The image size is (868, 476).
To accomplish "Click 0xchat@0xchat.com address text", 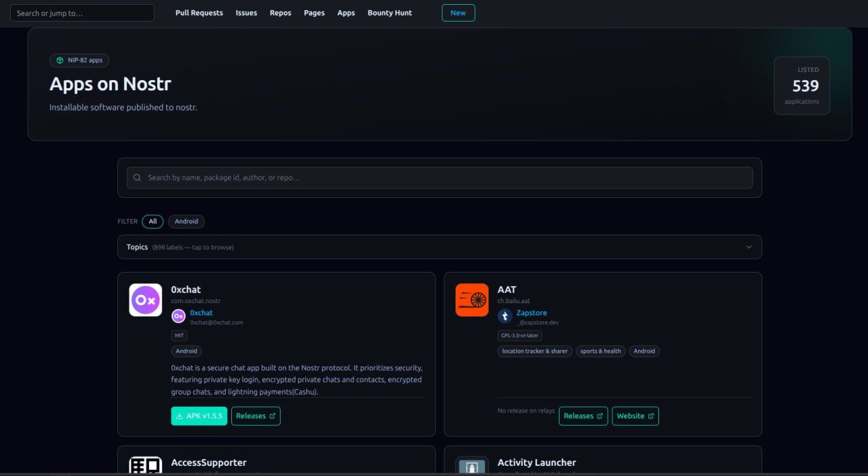I will click(216, 323).
